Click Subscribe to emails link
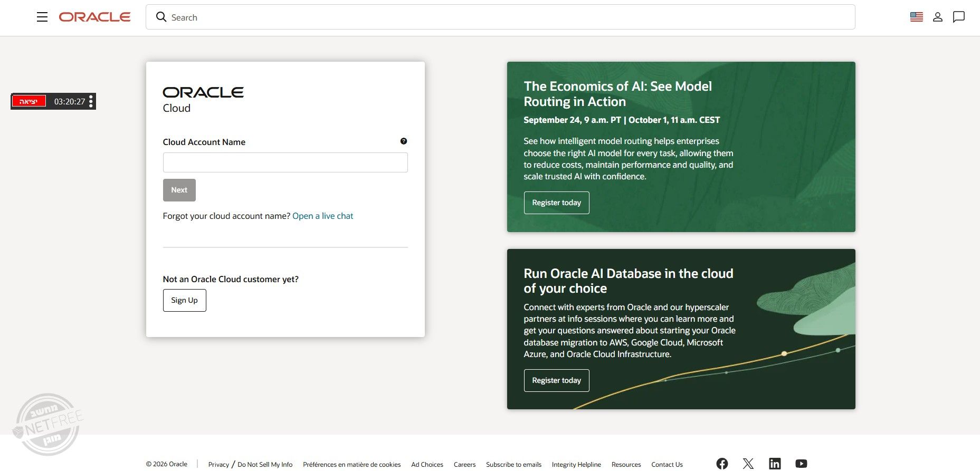 [513, 464]
